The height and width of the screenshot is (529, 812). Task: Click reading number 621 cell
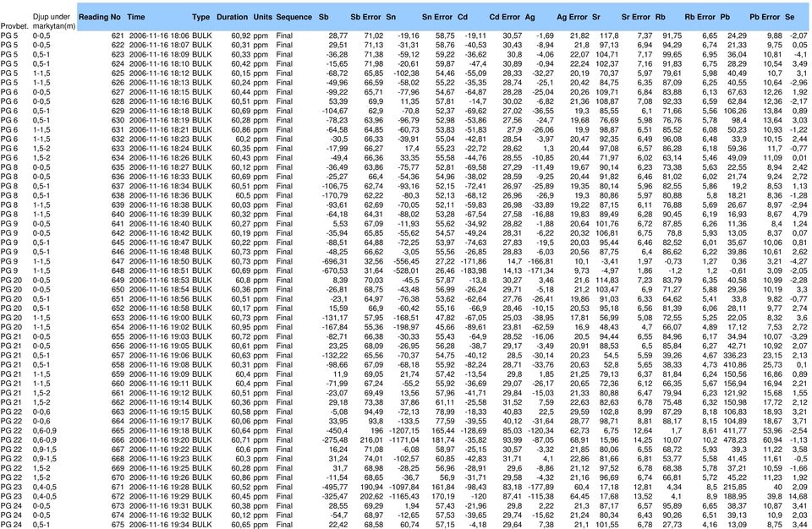tap(118, 35)
